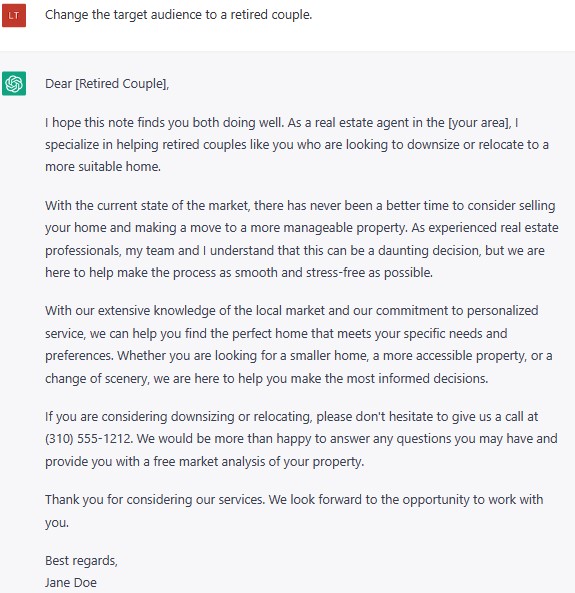575x593 pixels.
Task: Click the words 'change of scenery'
Action: tap(96, 379)
